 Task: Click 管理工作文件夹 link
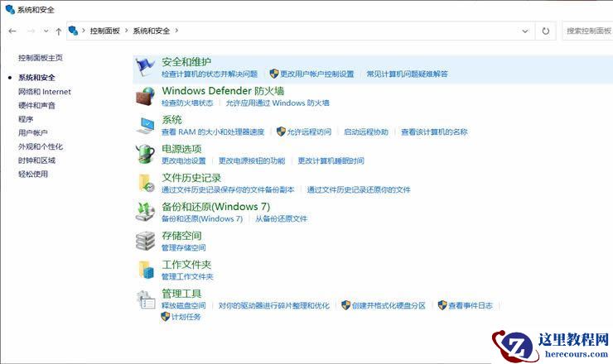[x=187, y=276]
